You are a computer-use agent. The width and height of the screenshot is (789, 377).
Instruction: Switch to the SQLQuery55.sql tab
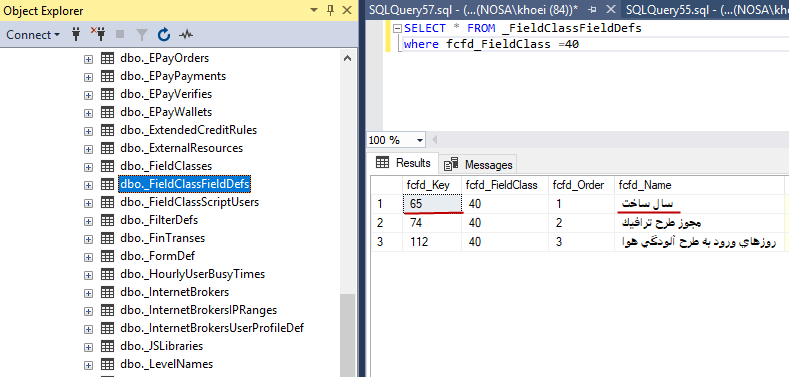704,10
